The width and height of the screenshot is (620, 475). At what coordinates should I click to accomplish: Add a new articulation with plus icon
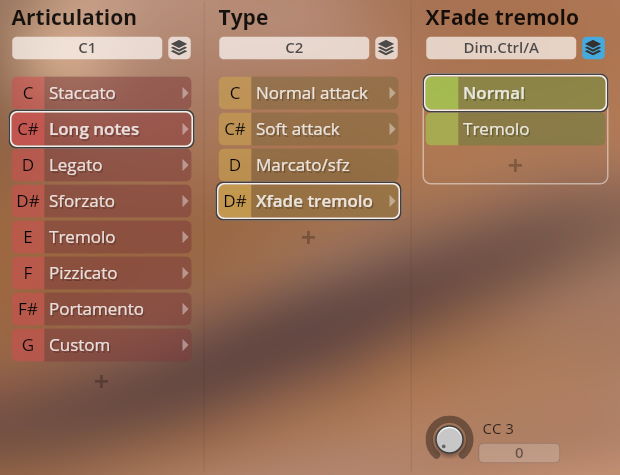click(101, 381)
